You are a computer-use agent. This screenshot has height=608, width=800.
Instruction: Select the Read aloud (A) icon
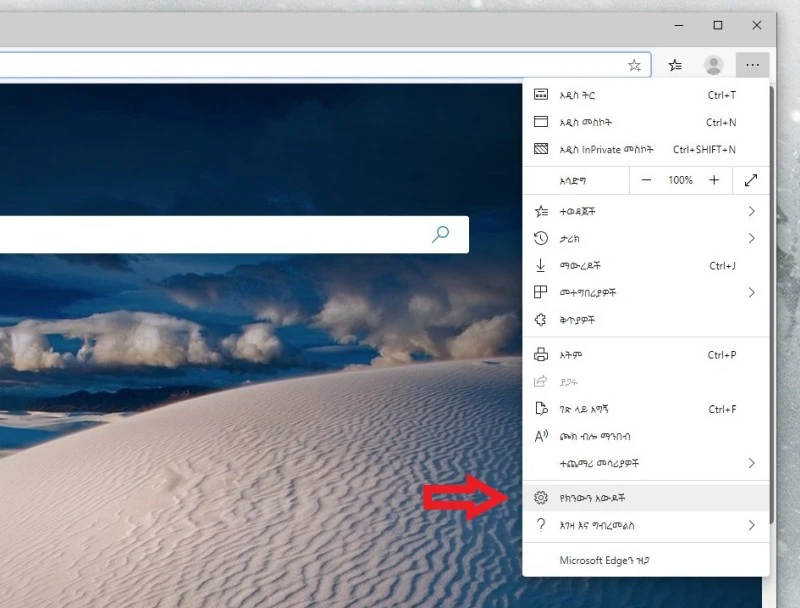pyautogui.click(x=540, y=437)
